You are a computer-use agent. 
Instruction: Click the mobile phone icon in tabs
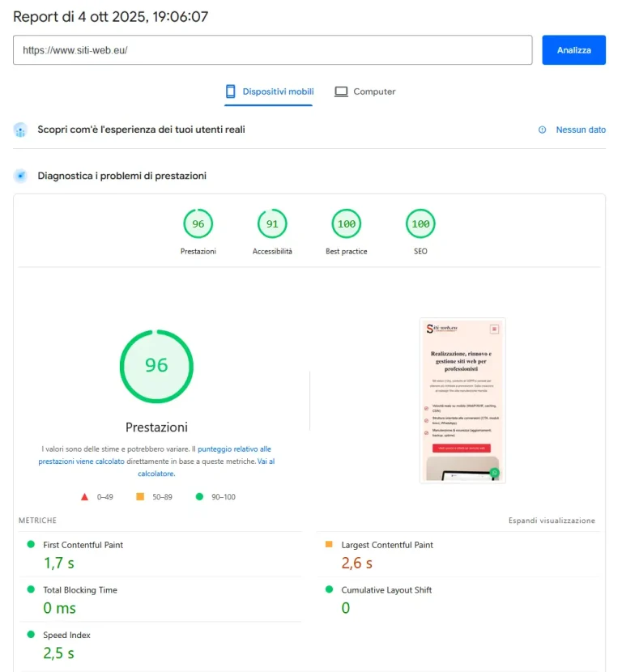point(231,91)
